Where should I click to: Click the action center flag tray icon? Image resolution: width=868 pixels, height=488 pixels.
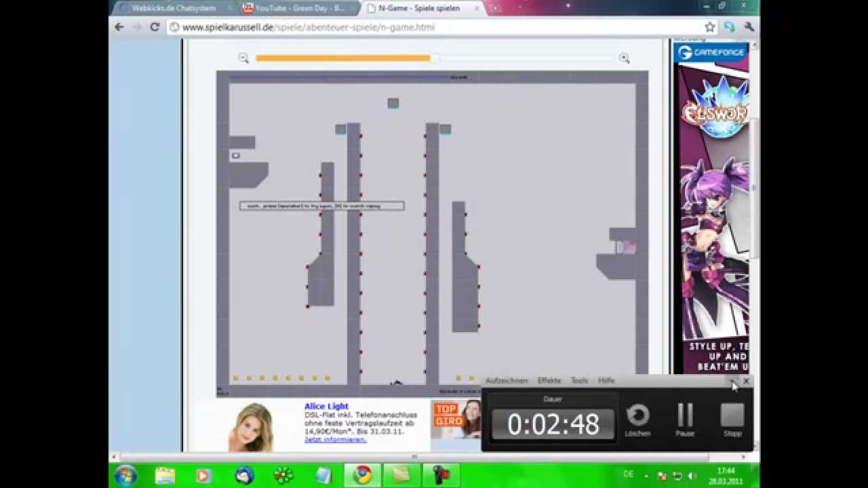coord(661,476)
